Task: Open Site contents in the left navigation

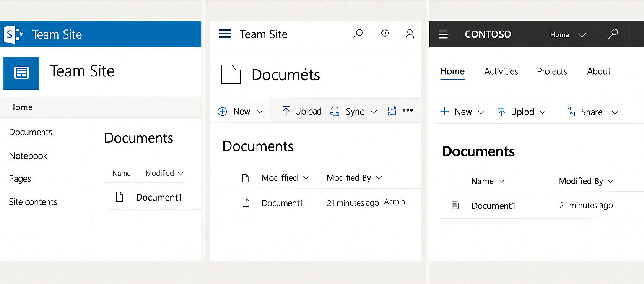Action: pos(33,202)
